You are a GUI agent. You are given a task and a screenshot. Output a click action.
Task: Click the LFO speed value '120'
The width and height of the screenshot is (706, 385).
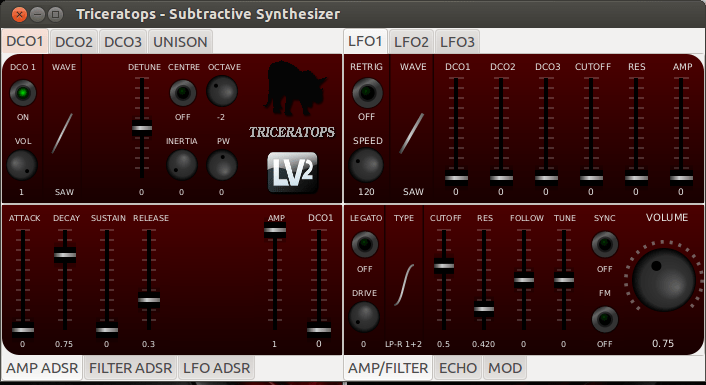pyautogui.click(x=366, y=192)
